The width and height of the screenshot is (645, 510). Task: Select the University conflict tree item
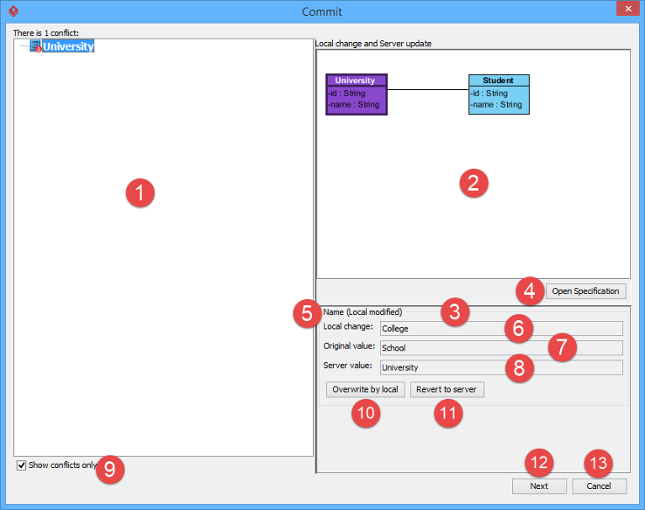68,46
